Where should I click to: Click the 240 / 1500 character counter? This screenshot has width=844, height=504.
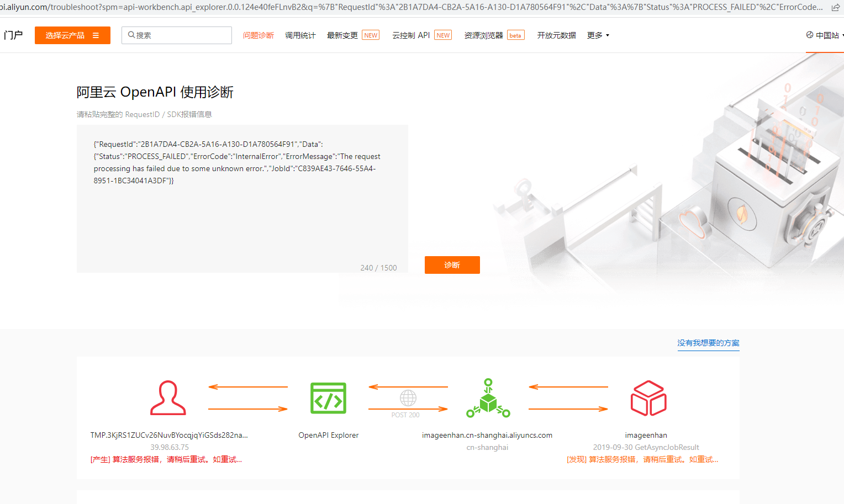[379, 268]
